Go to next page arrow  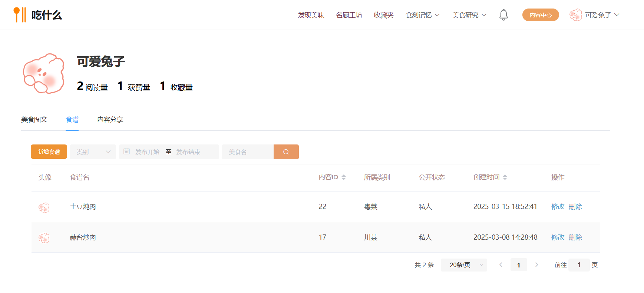[x=536, y=265]
